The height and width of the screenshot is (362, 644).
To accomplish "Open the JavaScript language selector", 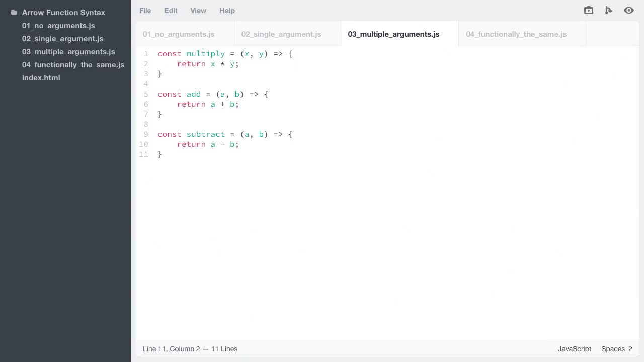I will (x=574, y=349).
